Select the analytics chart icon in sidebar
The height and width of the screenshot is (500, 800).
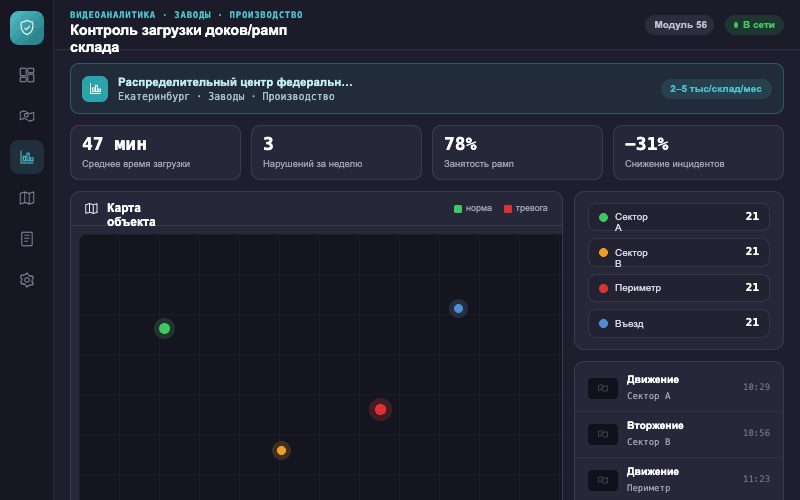coord(27,157)
